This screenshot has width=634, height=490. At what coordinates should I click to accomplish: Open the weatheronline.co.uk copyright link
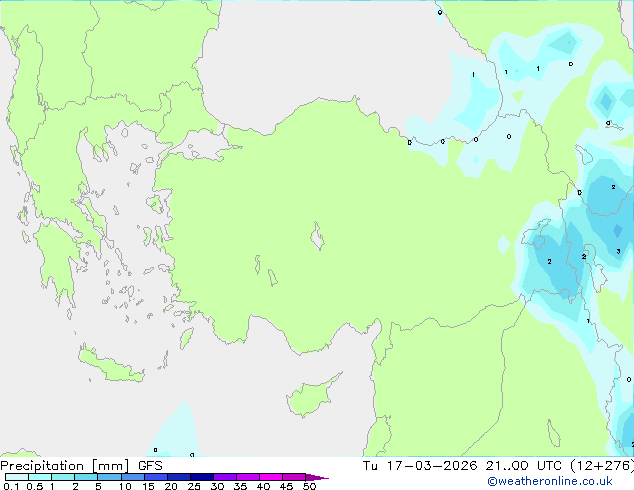pos(550,481)
